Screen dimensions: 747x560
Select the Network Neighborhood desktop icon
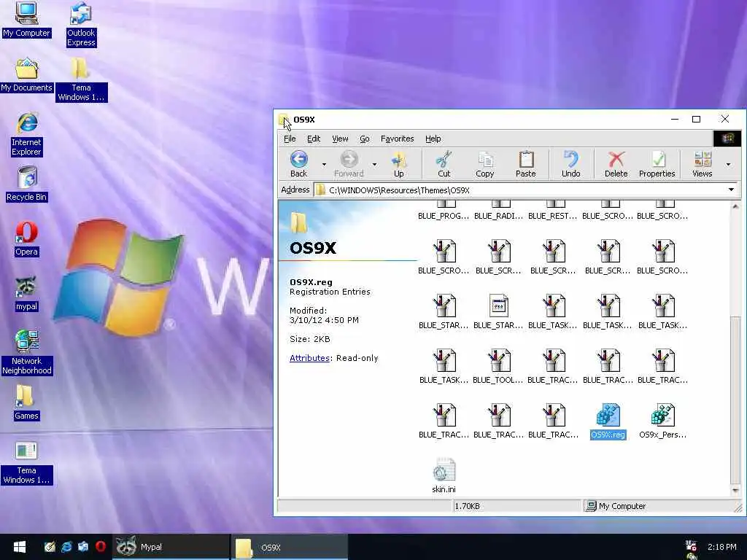27,353
